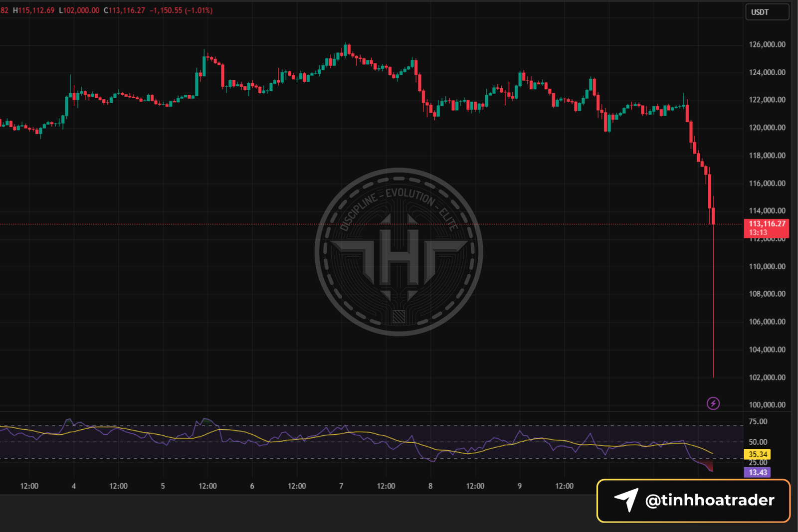Click inside the RSI indicator pane
798x532 pixels.
349,444
